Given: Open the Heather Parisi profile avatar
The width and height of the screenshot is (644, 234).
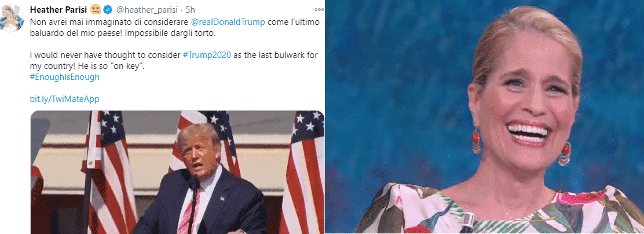Looking at the screenshot, I should (x=12, y=17).
